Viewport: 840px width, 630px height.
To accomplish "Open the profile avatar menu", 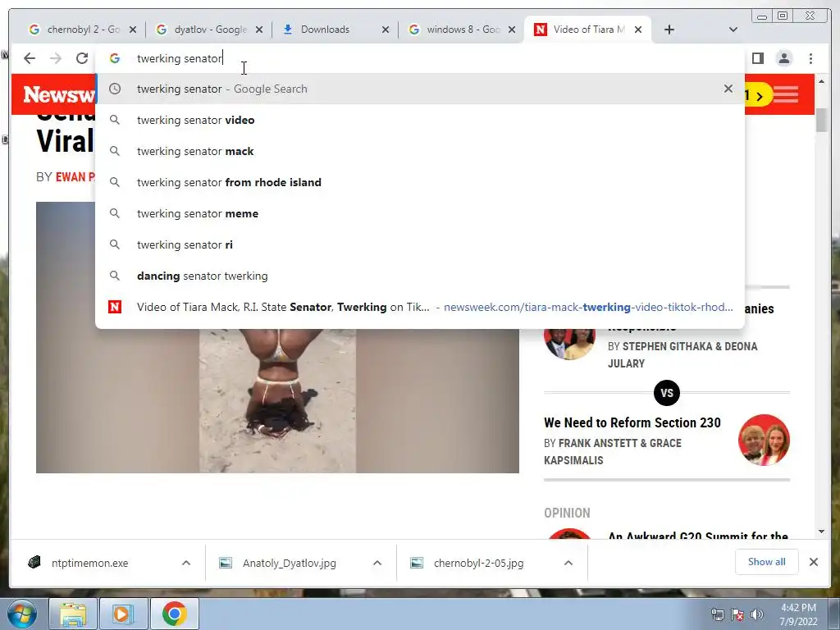I will (783, 58).
